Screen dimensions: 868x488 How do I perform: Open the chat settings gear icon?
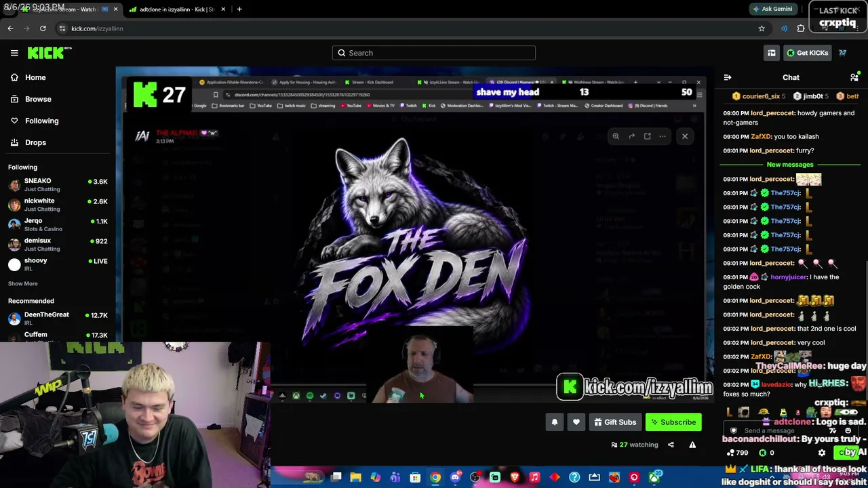822,453
